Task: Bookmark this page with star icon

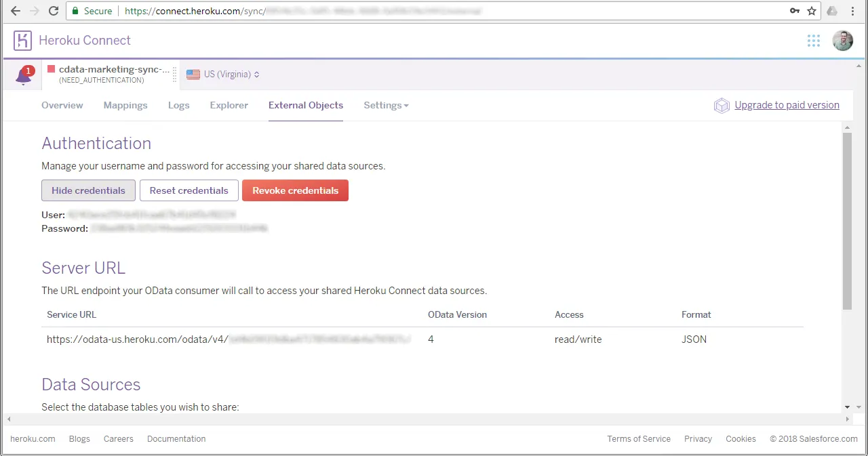Action: point(812,11)
